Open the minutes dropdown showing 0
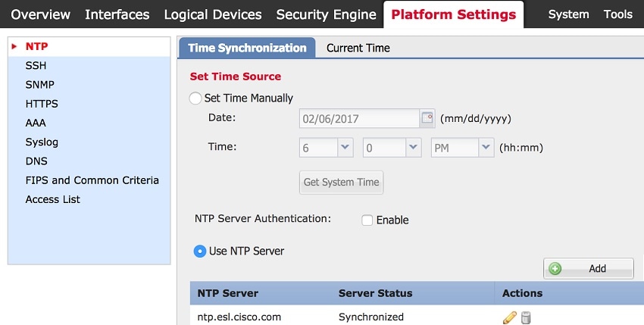The image size is (644, 325). pos(392,148)
